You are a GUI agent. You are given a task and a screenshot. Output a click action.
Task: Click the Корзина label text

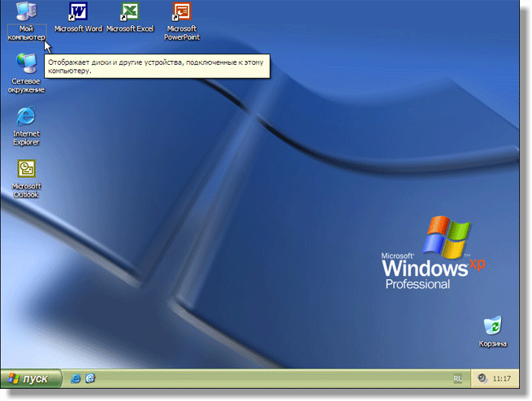click(x=493, y=343)
